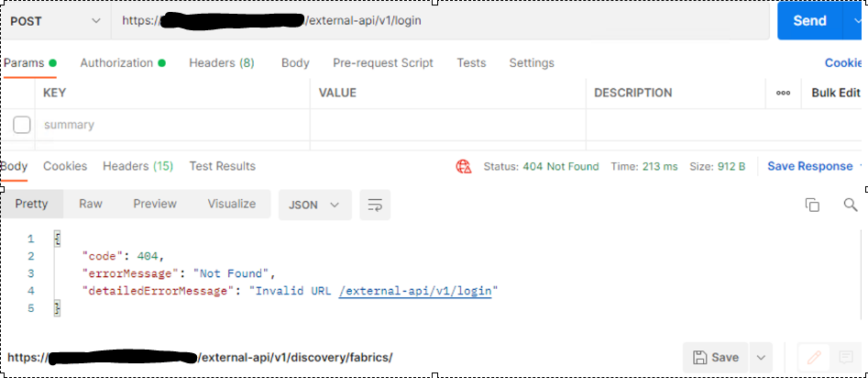This screenshot has height=378, width=868.
Task: Switch to the Raw response view
Action: (91, 204)
